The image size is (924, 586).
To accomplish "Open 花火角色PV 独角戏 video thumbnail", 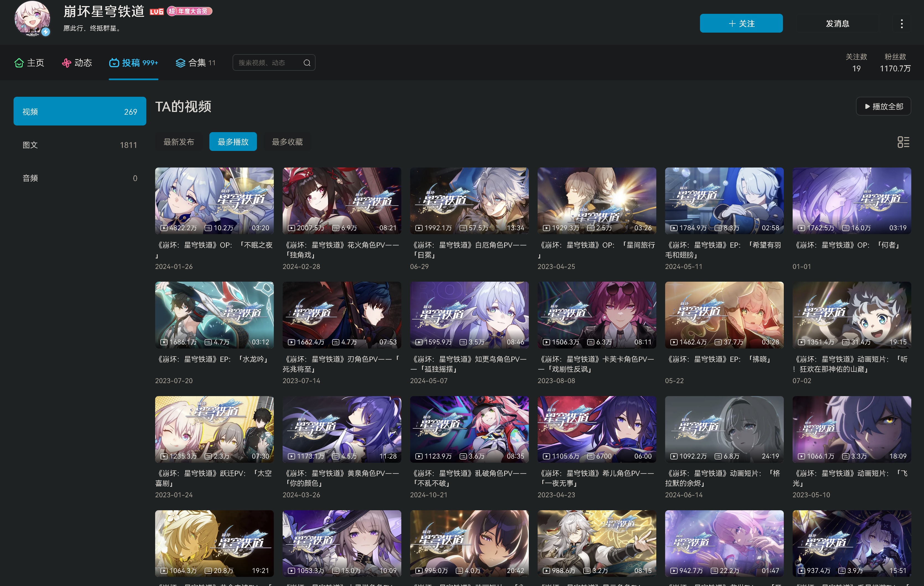I will point(342,200).
